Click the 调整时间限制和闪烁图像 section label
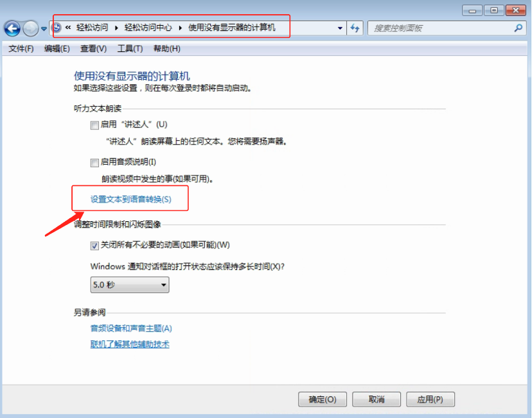Viewport: 532px width, 418px height. (118, 224)
